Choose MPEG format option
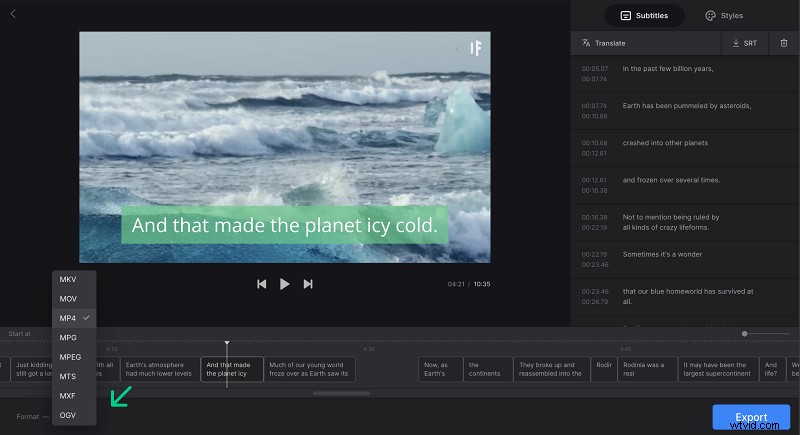 70,357
